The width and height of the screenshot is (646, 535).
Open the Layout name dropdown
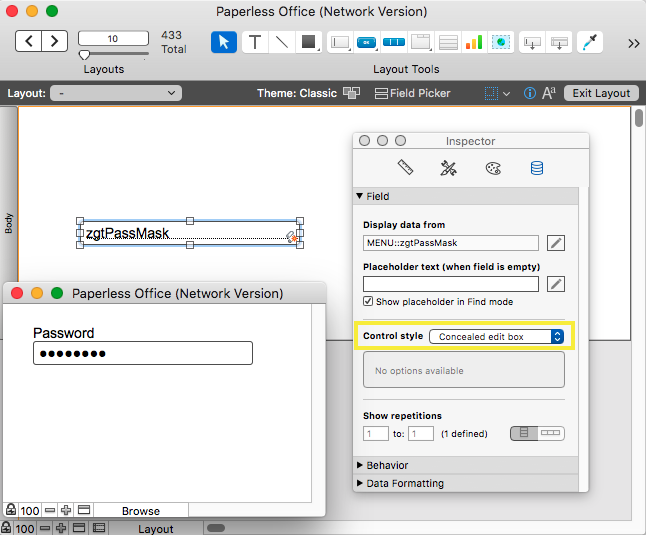(116, 93)
